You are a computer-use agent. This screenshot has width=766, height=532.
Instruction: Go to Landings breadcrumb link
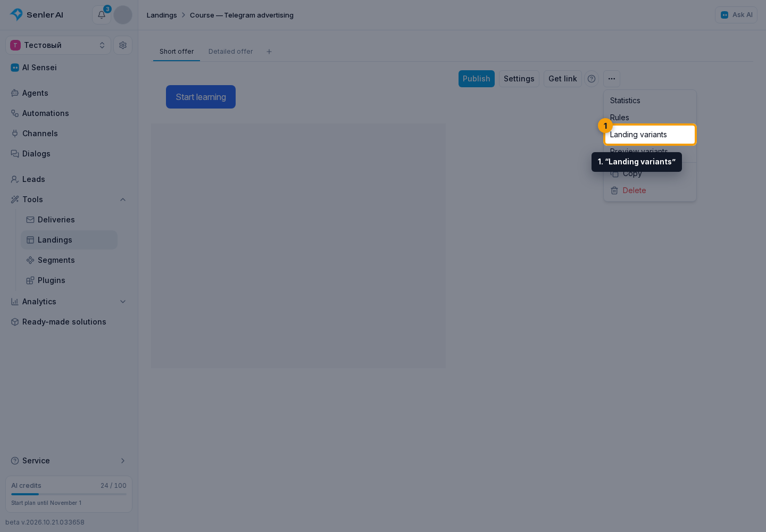pyautogui.click(x=162, y=15)
